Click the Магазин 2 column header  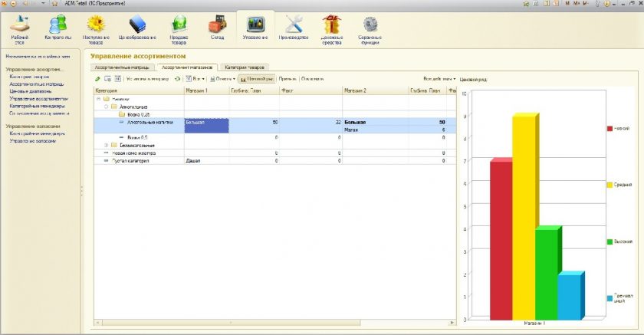376,90
